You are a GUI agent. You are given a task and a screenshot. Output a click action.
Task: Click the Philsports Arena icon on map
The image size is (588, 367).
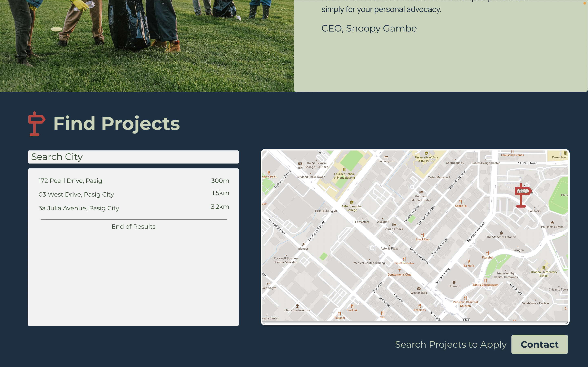552,223
